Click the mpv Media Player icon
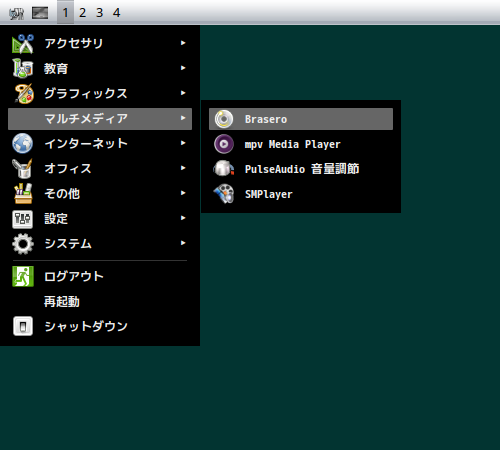The image size is (500, 450). pyautogui.click(x=224, y=144)
